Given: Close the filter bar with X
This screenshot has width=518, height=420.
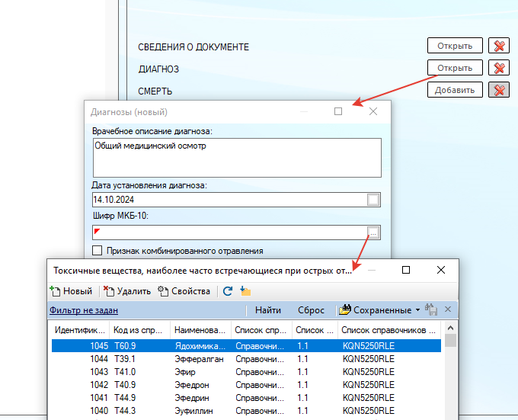Looking at the screenshot, I should click(448, 309).
